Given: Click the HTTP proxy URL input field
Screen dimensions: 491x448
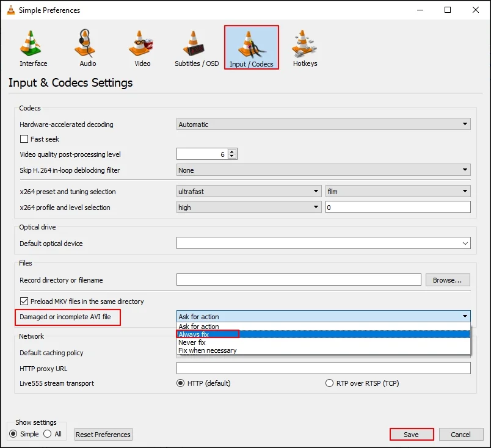Looking at the screenshot, I should click(324, 368).
